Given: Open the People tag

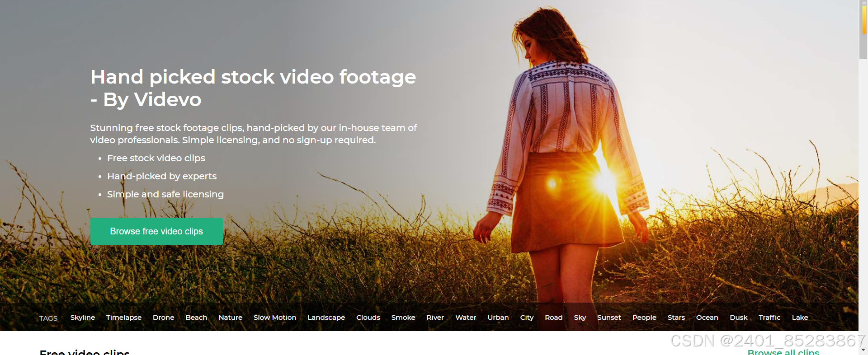Looking at the screenshot, I should click(x=644, y=318).
